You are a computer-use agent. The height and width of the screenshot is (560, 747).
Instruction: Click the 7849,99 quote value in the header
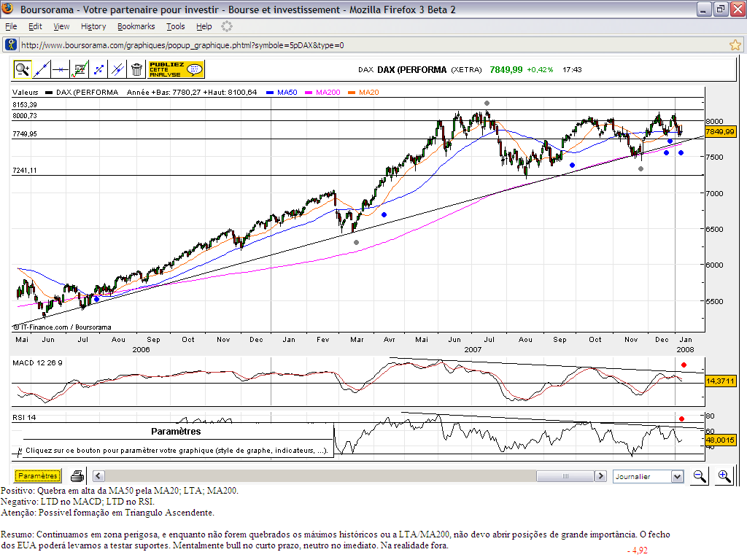506,69
